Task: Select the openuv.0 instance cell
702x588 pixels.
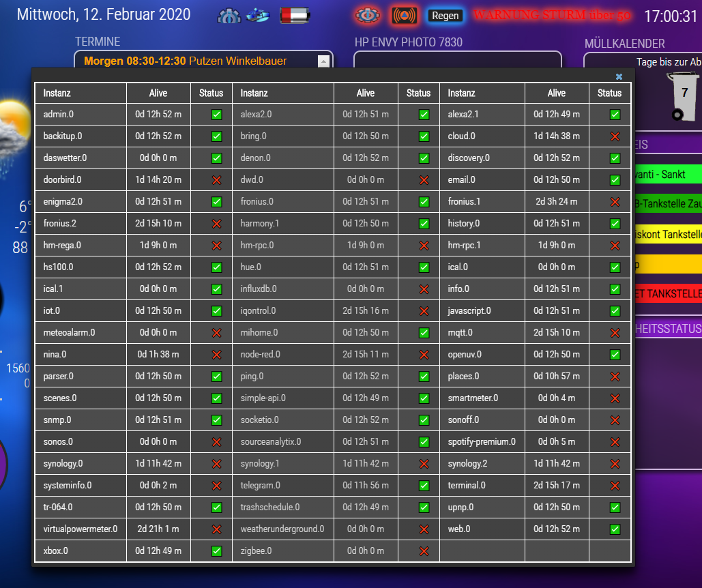Action: (x=482, y=355)
